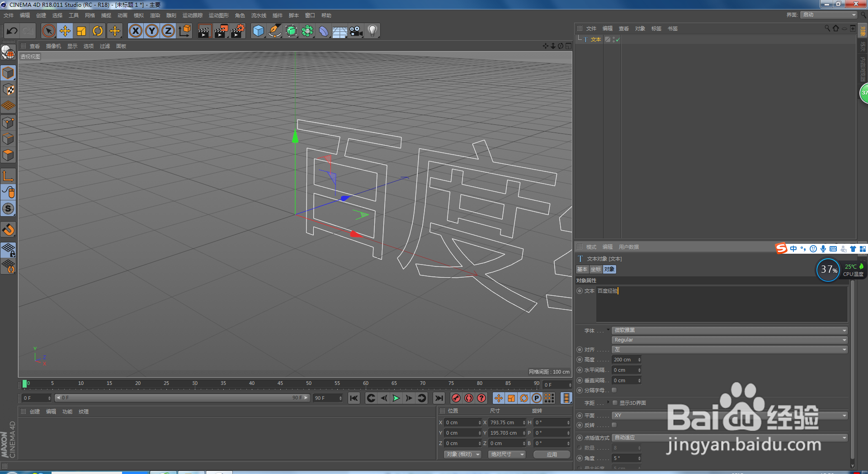Go to start of animation

point(354,398)
